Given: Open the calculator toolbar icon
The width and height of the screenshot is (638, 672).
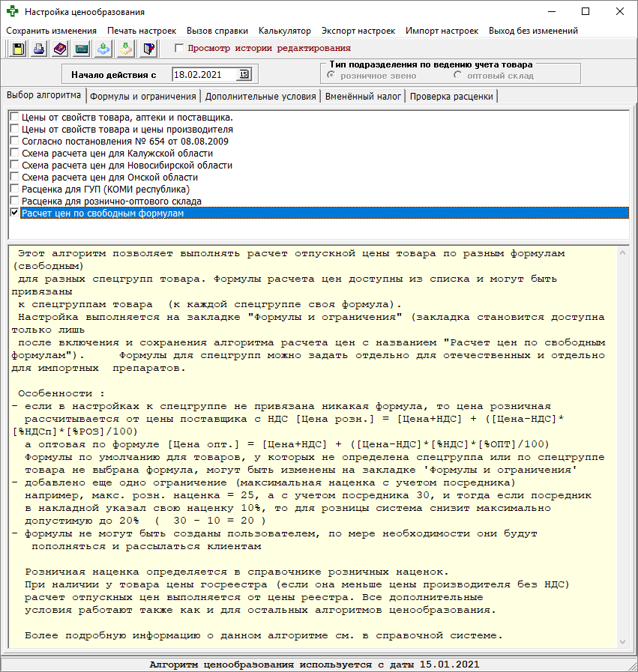Looking at the screenshot, I should (x=82, y=49).
